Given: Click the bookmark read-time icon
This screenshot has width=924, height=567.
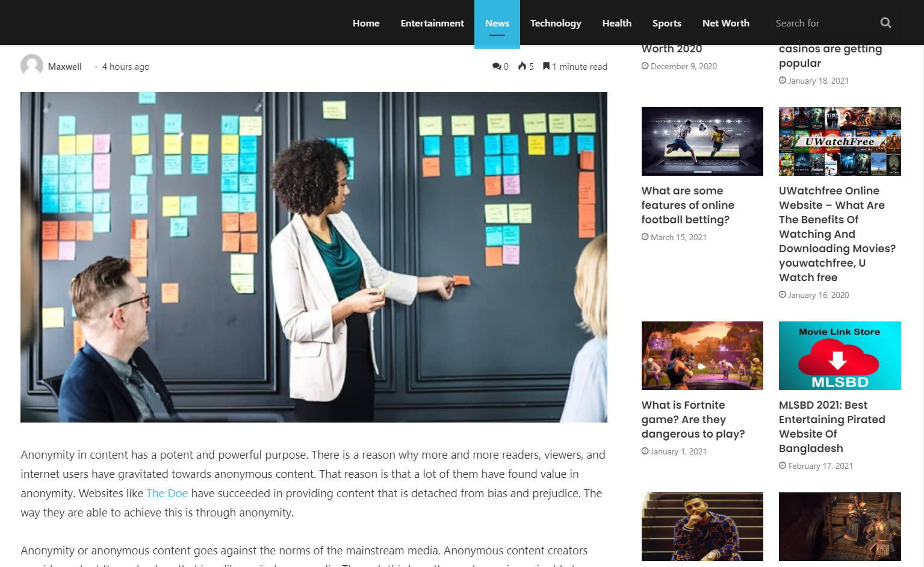Looking at the screenshot, I should tap(546, 66).
